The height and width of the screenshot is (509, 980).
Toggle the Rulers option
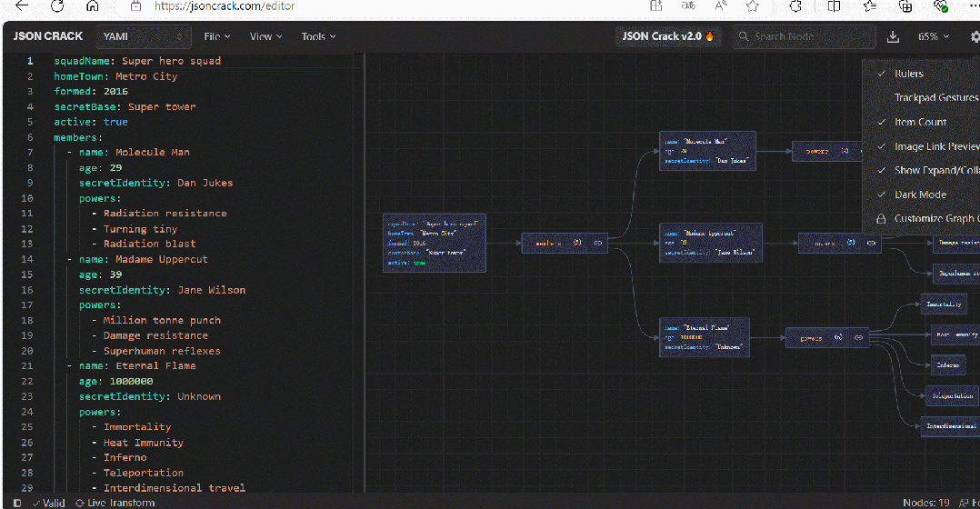pos(908,74)
